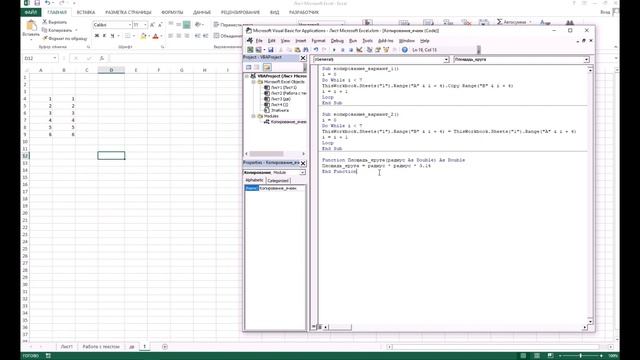Switch to Excel ВСТАВКА ribbon tab
Image resolution: width=640 pixels, height=360 pixels.
point(86,12)
